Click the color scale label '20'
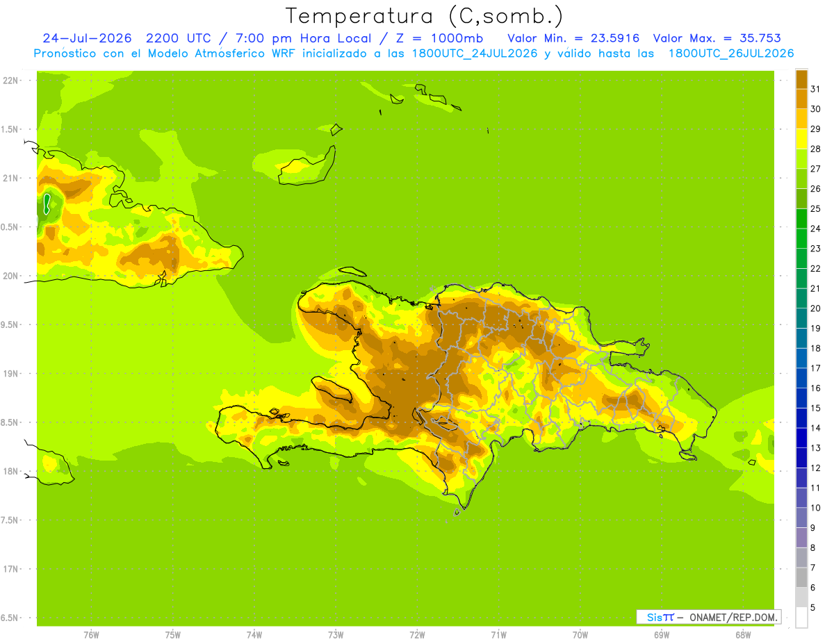 tap(815, 308)
